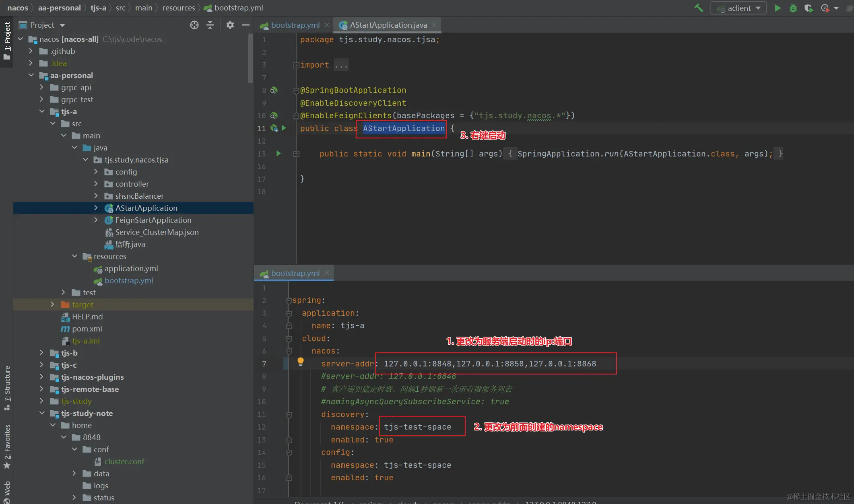Start debugging with the bug icon

pyautogui.click(x=793, y=8)
